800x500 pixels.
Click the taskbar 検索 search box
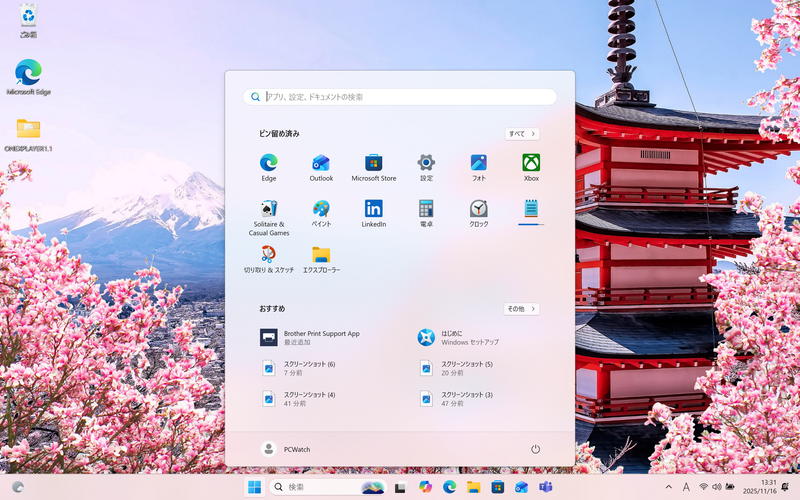328,487
